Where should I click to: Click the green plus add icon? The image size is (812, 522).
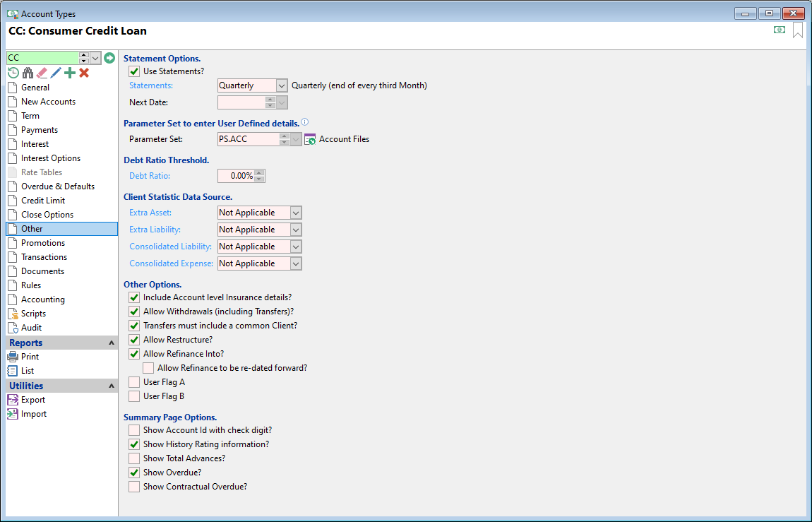(x=70, y=73)
